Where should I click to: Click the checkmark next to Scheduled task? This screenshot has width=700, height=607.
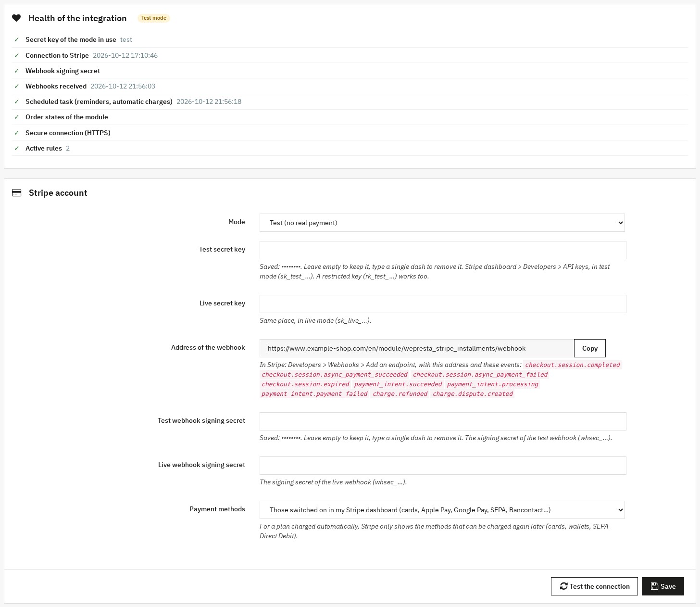(17, 101)
